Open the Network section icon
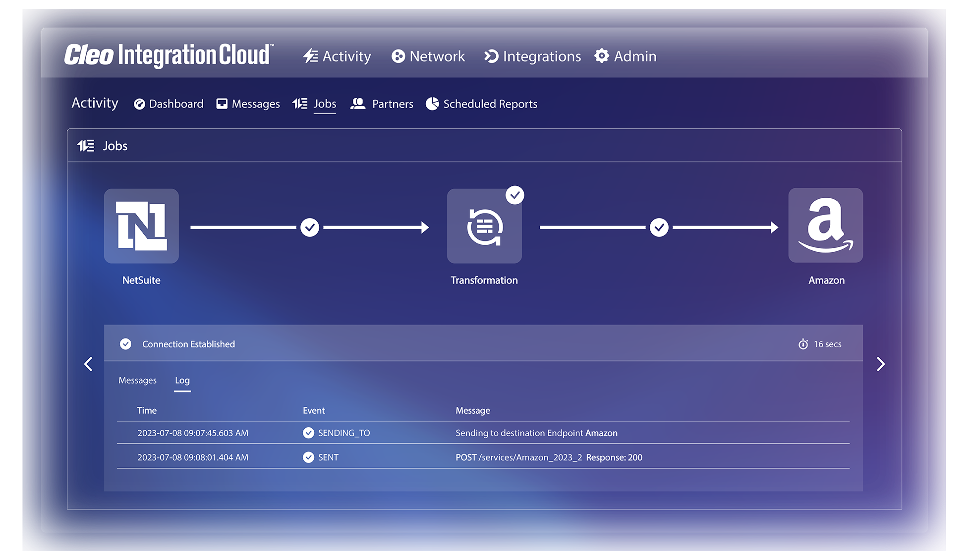This screenshot has height=560, width=969. (x=398, y=56)
